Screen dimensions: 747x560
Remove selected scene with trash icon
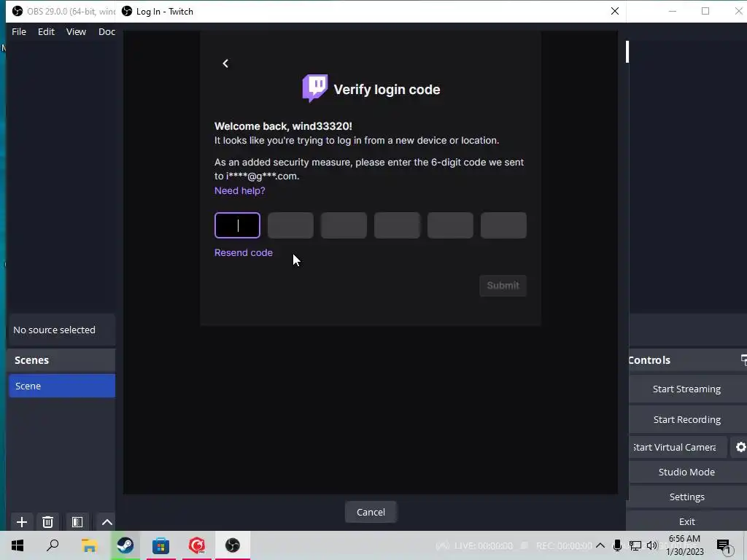47,522
